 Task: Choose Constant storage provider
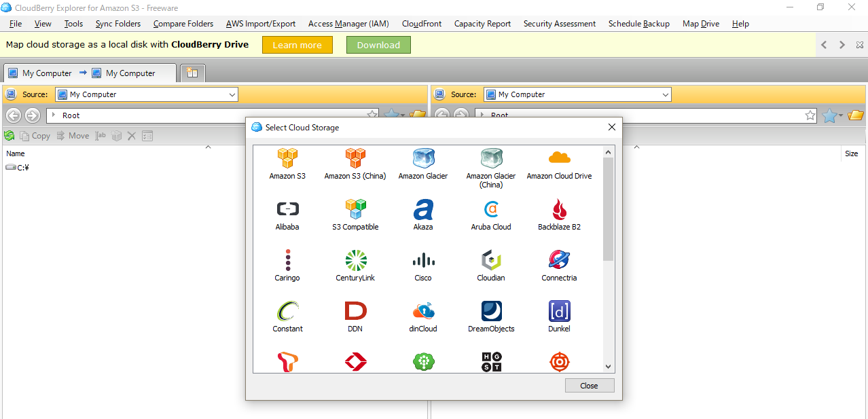[x=287, y=316]
